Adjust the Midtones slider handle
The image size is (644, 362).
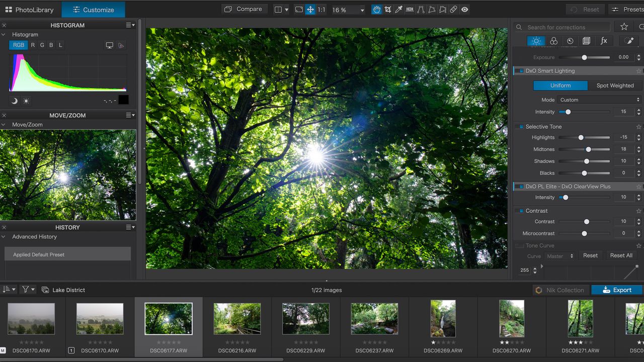(x=588, y=149)
